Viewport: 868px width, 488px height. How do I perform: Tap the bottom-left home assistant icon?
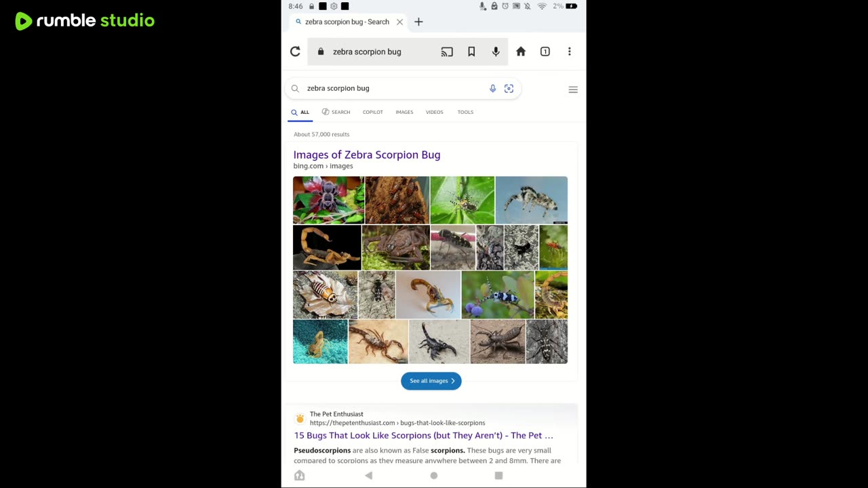(x=300, y=476)
